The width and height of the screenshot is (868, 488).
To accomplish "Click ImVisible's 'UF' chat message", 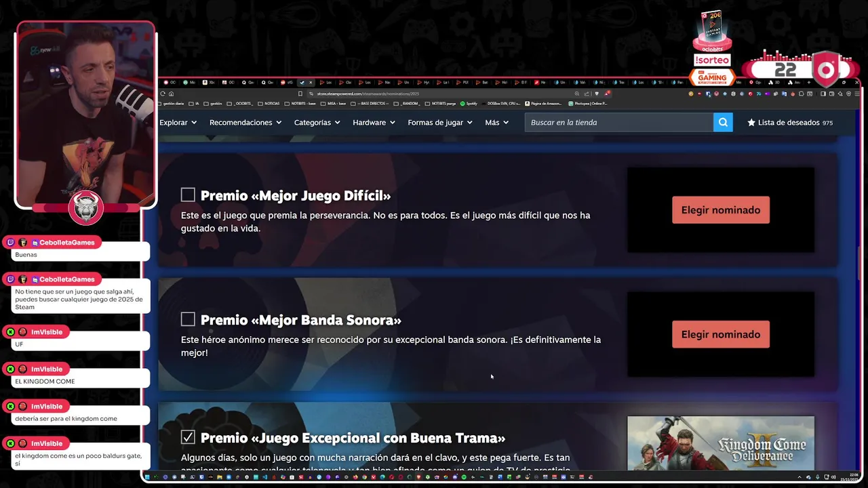I will (81, 344).
